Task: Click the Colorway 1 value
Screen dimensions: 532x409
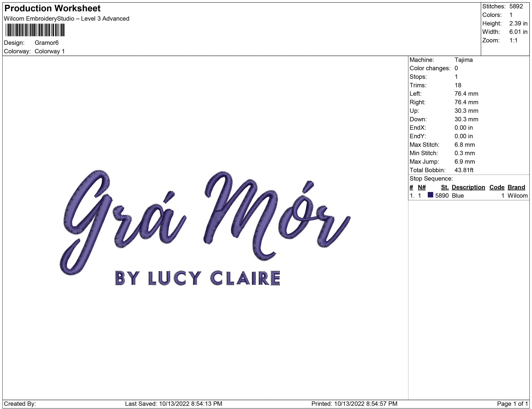Action: tap(49, 51)
